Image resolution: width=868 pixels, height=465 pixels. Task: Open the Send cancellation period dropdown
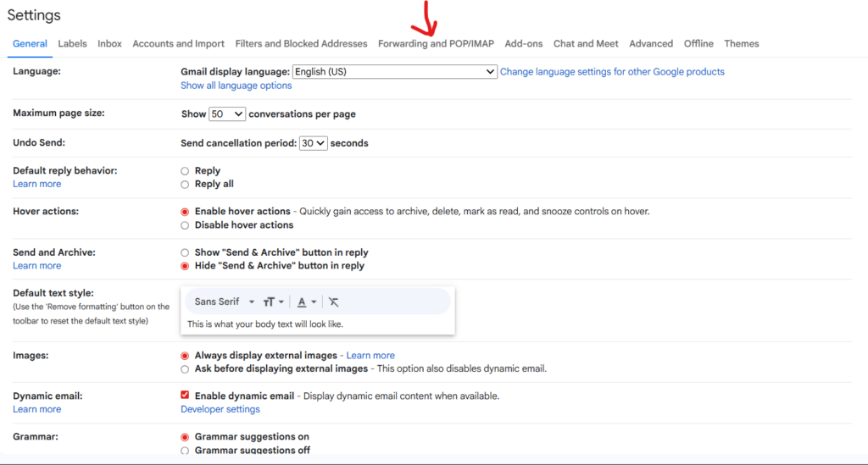coord(313,143)
